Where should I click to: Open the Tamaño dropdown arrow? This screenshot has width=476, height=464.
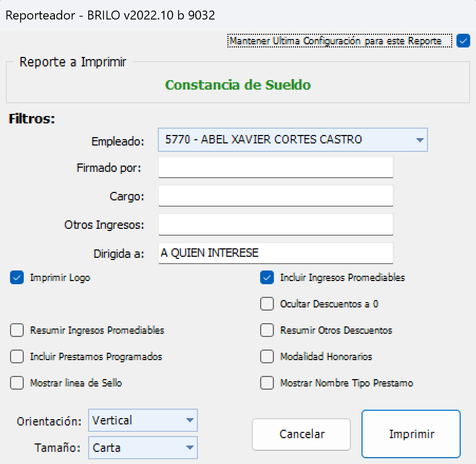[189, 447]
